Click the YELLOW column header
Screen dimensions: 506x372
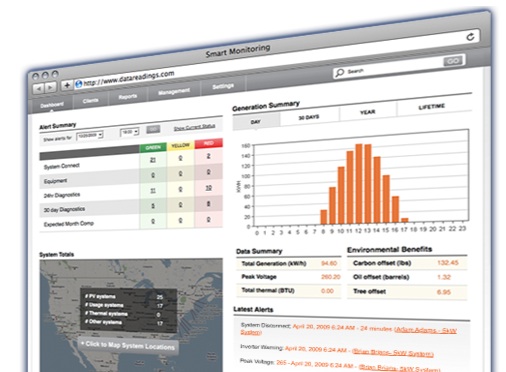point(180,145)
